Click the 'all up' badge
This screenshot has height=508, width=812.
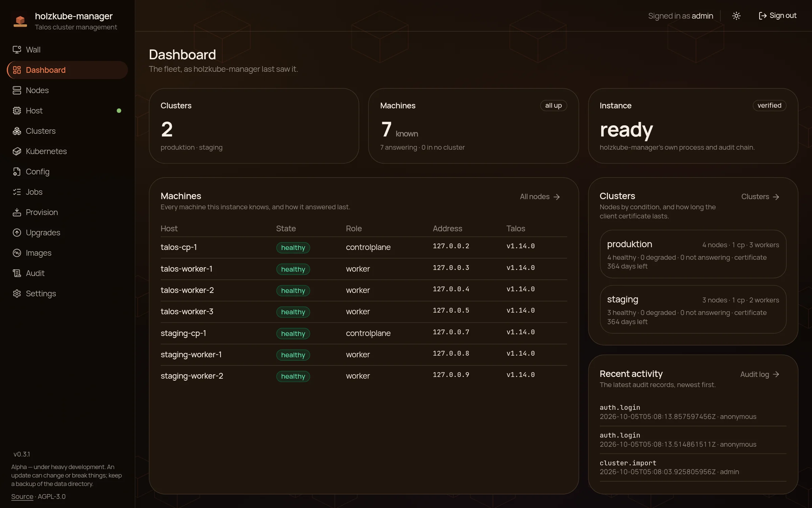[x=553, y=105]
